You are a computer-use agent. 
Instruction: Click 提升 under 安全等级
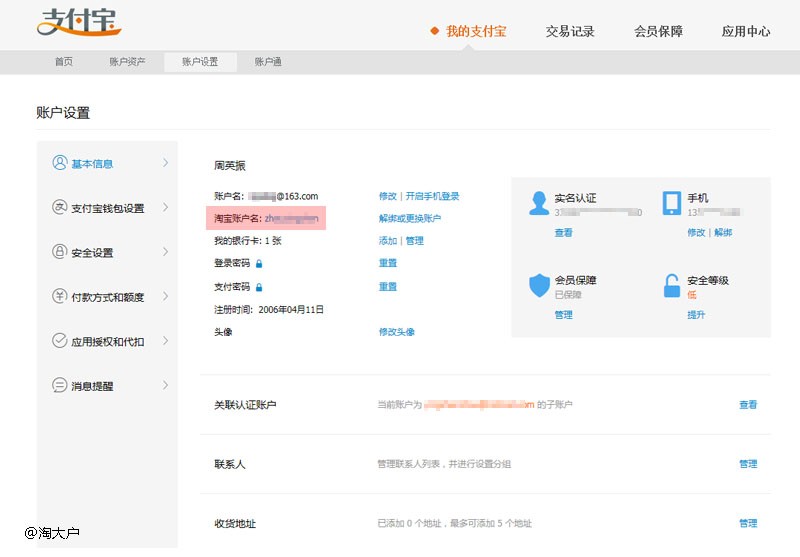click(696, 315)
